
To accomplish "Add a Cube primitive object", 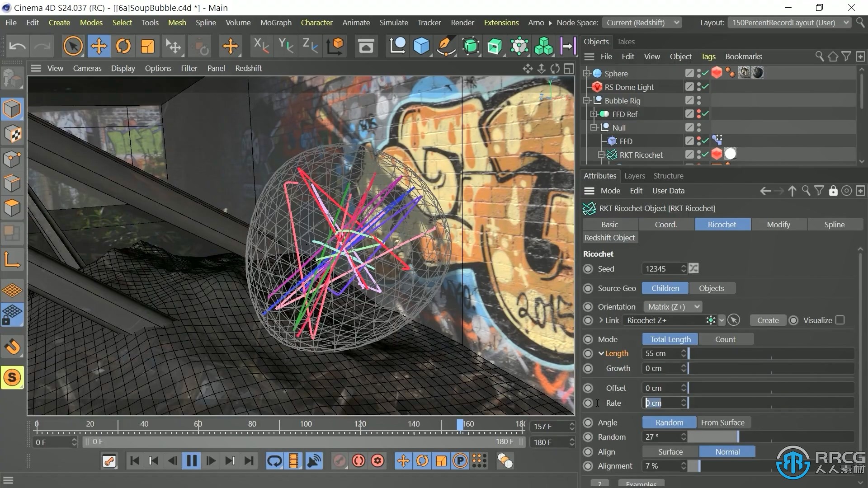I will click(421, 46).
